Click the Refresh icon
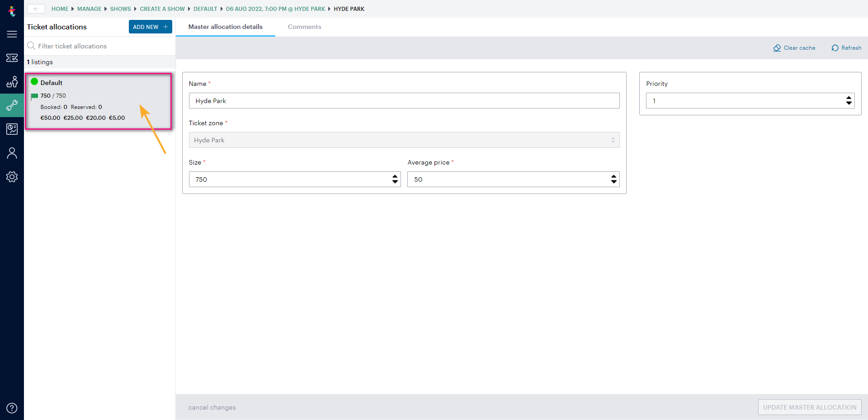 tap(835, 48)
